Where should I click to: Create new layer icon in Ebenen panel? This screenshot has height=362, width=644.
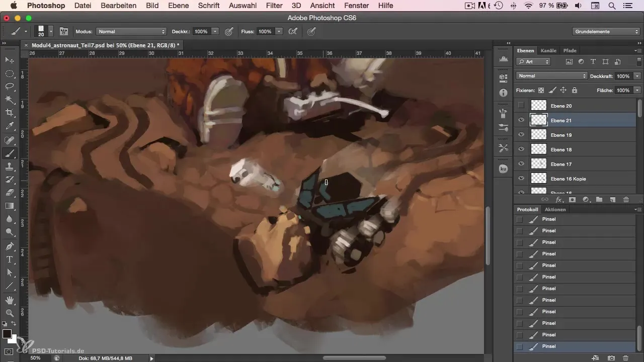tap(612, 200)
